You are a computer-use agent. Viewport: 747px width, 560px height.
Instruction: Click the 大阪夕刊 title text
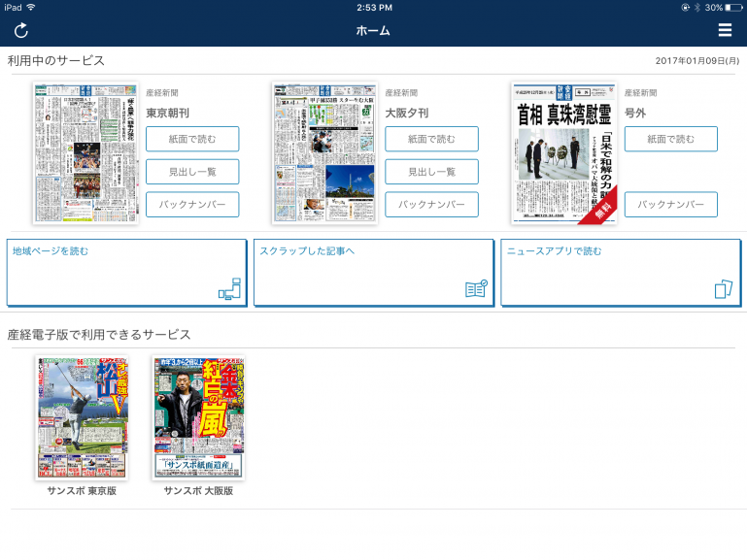point(407,113)
